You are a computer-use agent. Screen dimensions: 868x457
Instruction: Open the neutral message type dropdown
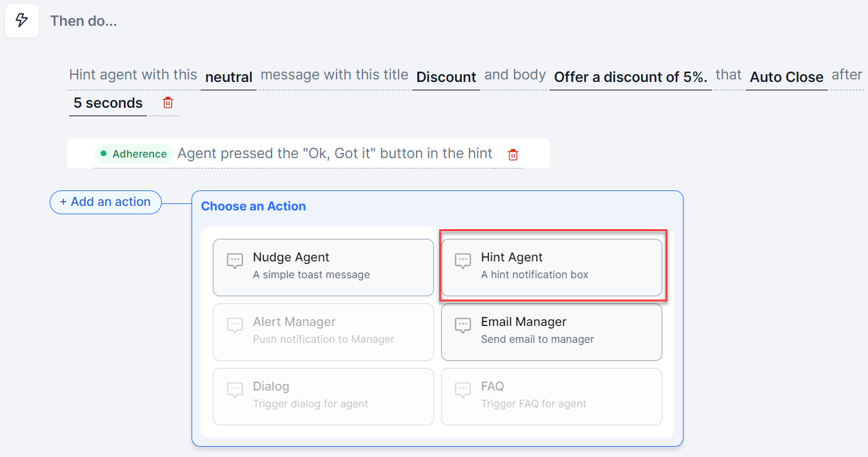(228, 77)
